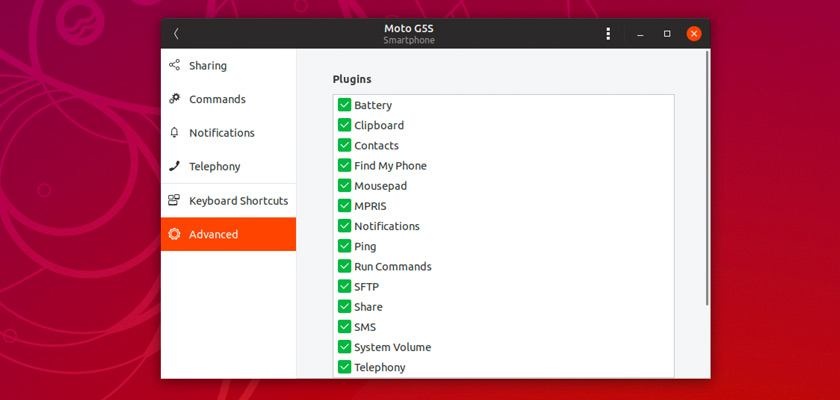Toggle the Ping plugin checkbox
Image resolution: width=840 pixels, height=400 pixels.
[344, 246]
